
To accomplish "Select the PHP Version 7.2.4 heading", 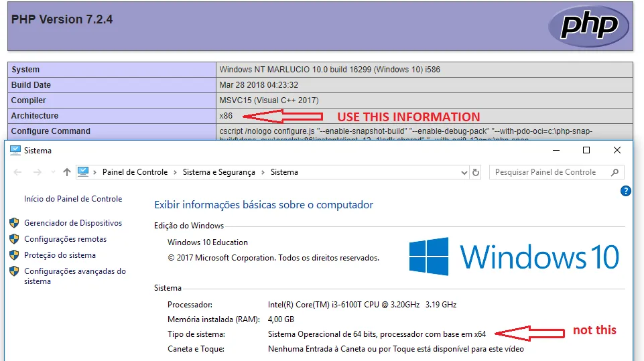I will click(x=62, y=19).
